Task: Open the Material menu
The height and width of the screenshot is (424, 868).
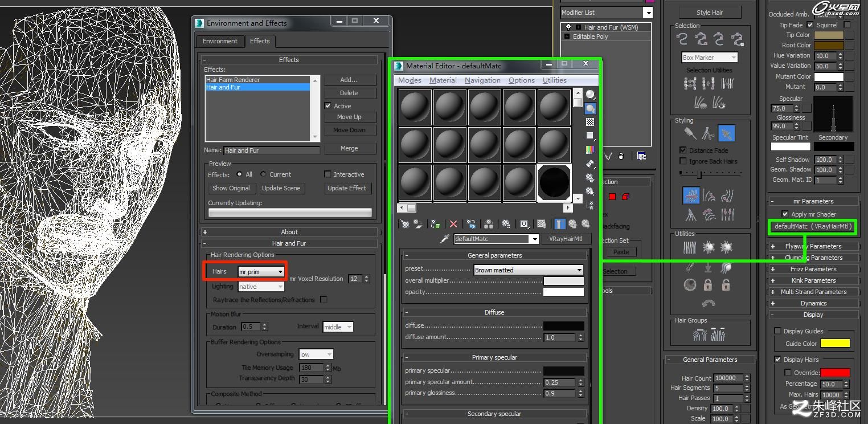Action: click(443, 80)
